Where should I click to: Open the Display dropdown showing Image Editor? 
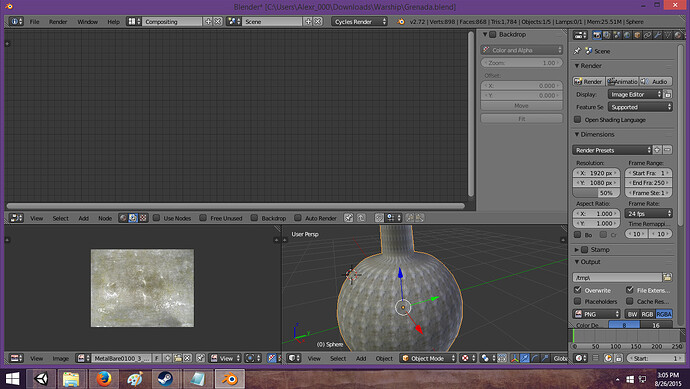tap(635, 94)
